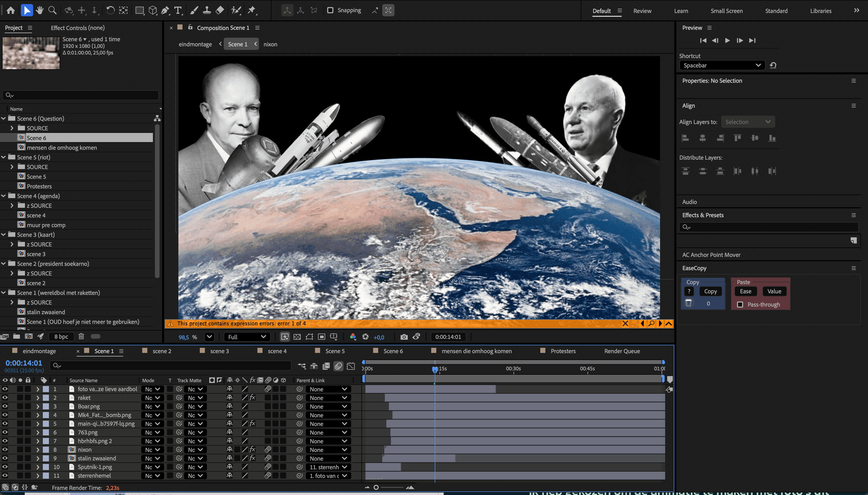Hide the raket layer with eye toggle
Image resolution: width=868 pixels, height=495 pixels.
click(5, 397)
